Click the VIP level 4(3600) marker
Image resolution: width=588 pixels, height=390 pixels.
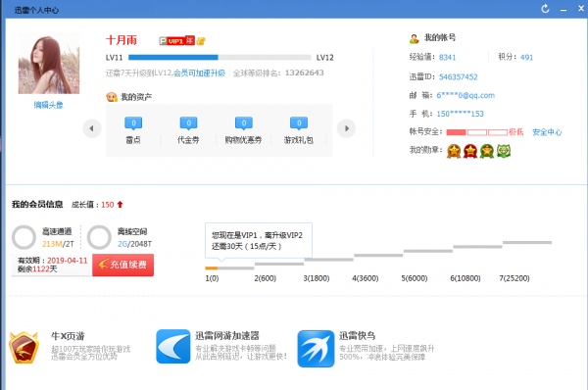tap(366, 278)
